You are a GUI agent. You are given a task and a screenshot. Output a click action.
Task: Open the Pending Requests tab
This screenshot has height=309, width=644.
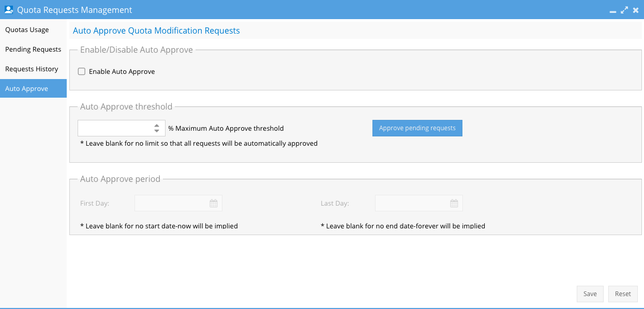[33, 50]
